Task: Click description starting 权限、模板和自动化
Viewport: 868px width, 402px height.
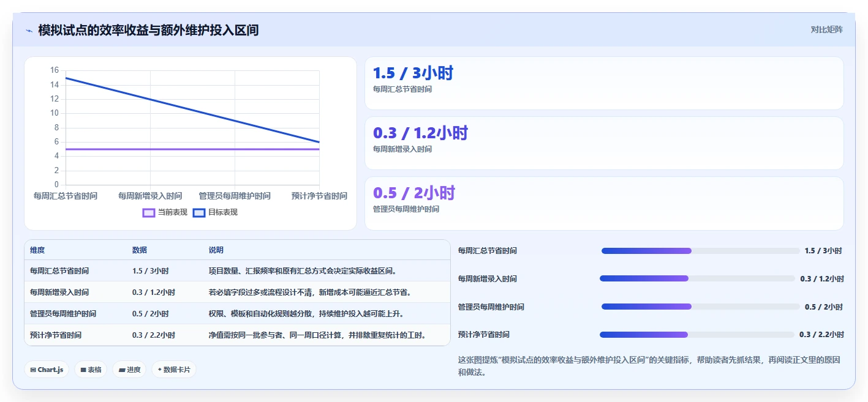Action: pos(306,314)
